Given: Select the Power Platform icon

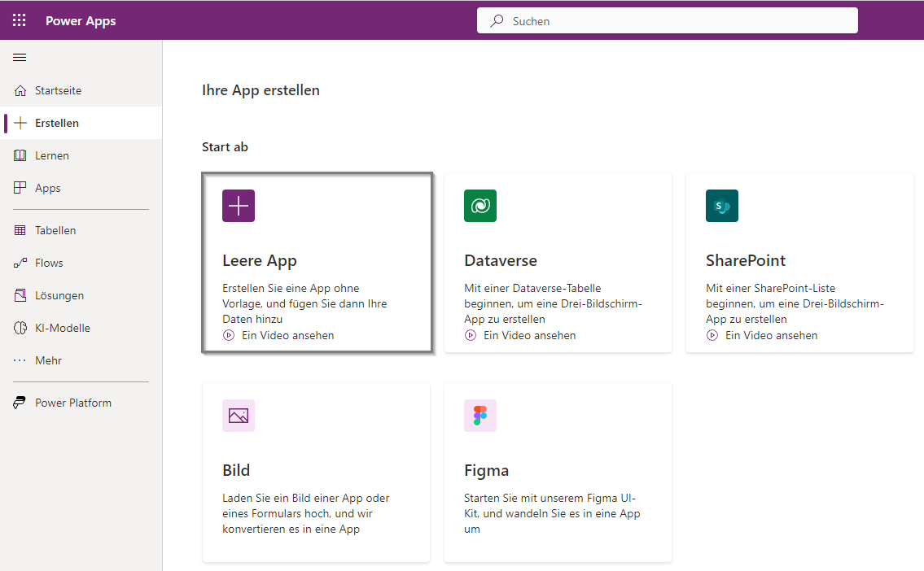Looking at the screenshot, I should pos(20,402).
